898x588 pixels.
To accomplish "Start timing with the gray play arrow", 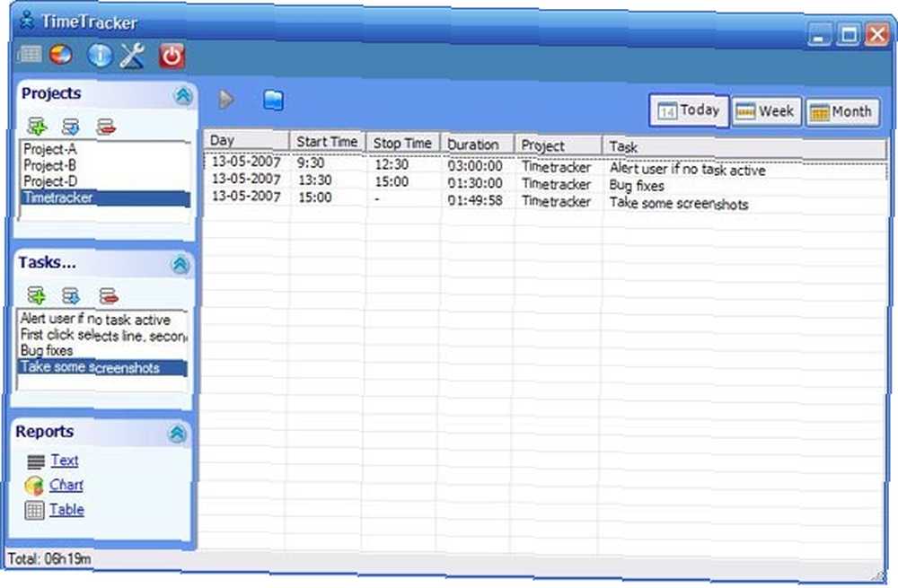I will click(x=226, y=100).
